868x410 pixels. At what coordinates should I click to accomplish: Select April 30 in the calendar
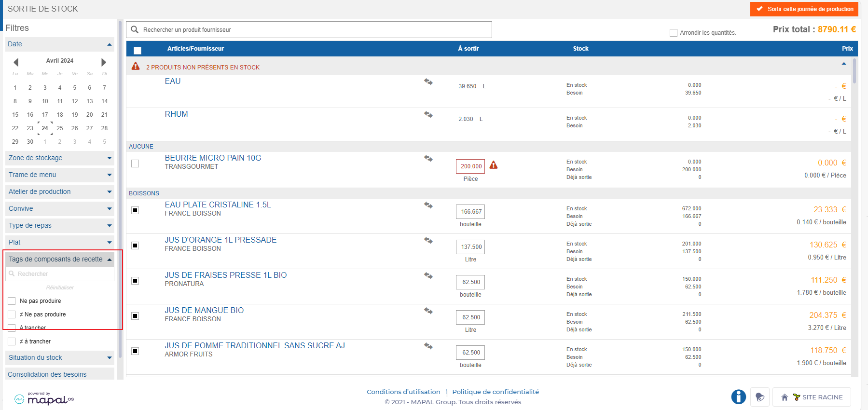[x=30, y=142]
